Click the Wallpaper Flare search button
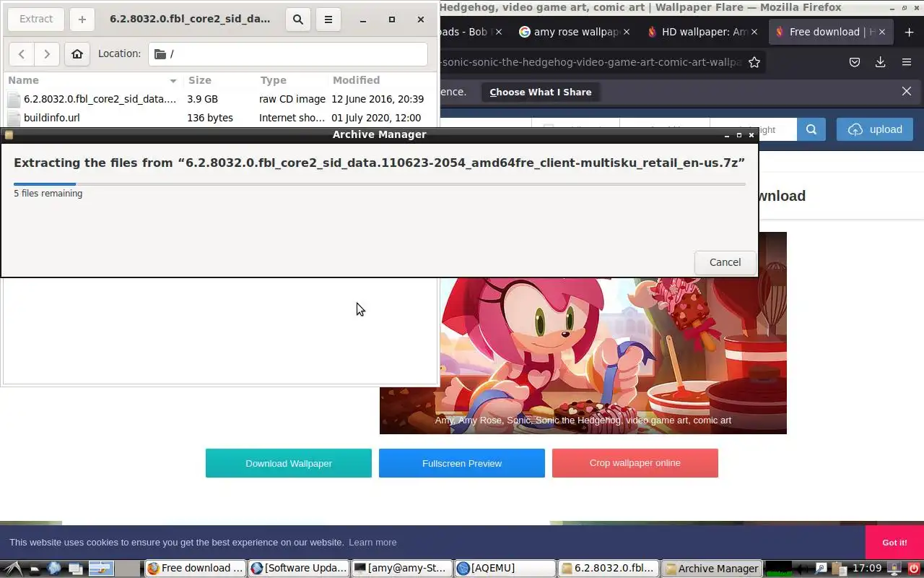This screenshot has width=924, height=578. pos(811,129)
